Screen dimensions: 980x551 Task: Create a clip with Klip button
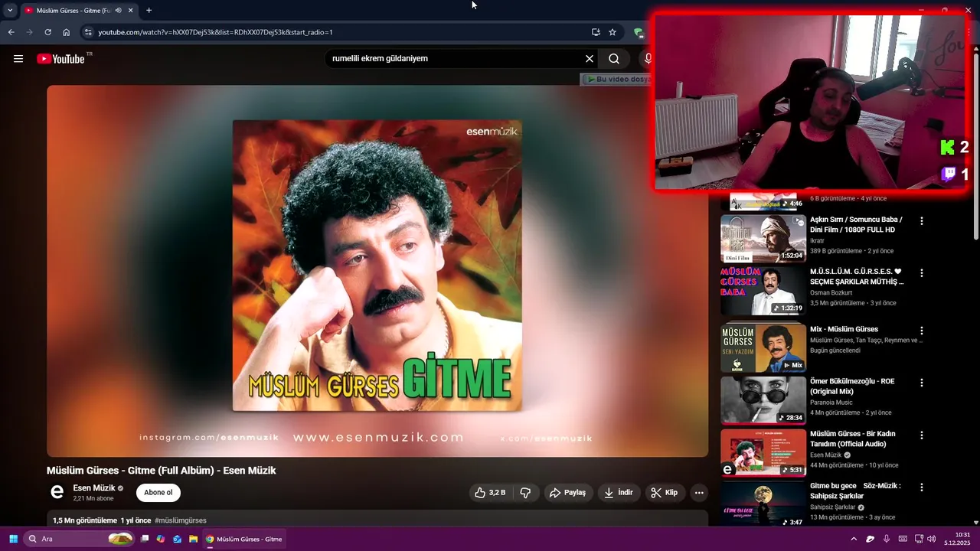(664, 492)
